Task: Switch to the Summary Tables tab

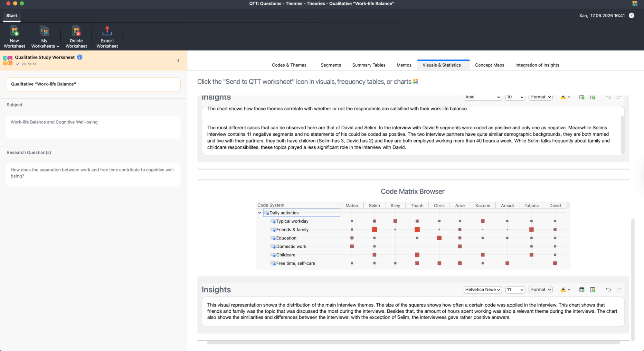Action: (369, 65)
